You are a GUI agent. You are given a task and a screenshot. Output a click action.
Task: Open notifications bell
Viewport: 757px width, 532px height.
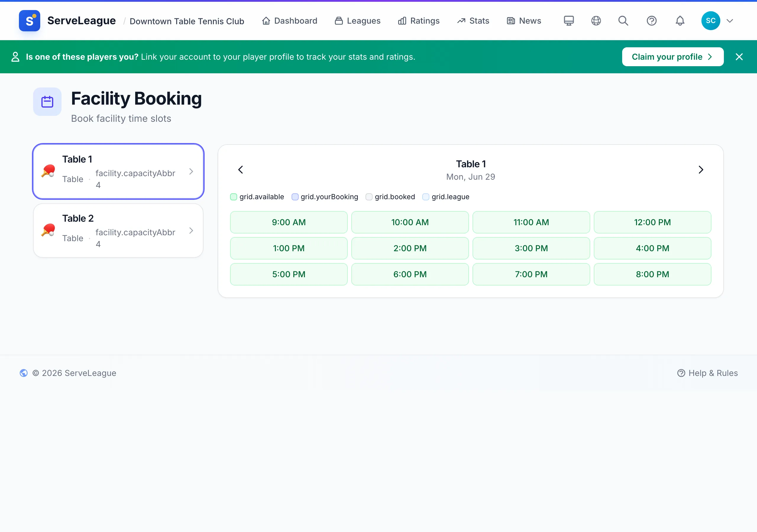[x=680, y=21]
